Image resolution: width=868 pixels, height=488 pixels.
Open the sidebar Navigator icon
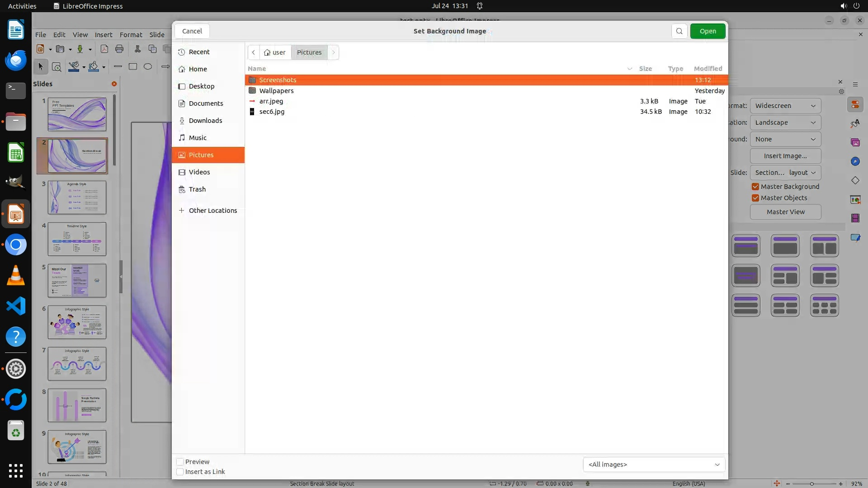[x=855, y=162]
